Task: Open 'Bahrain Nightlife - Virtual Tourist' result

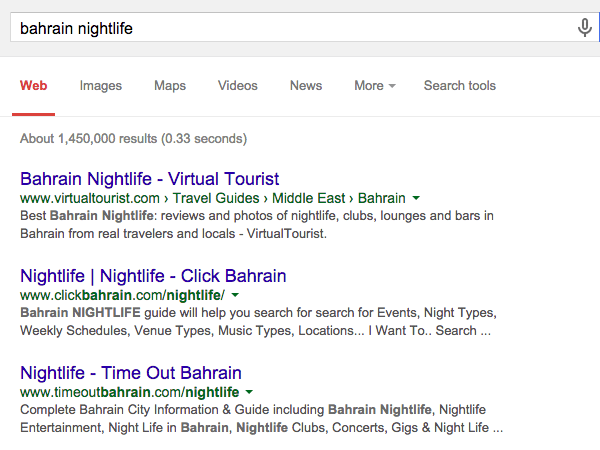Action: [x=149, y=179]
